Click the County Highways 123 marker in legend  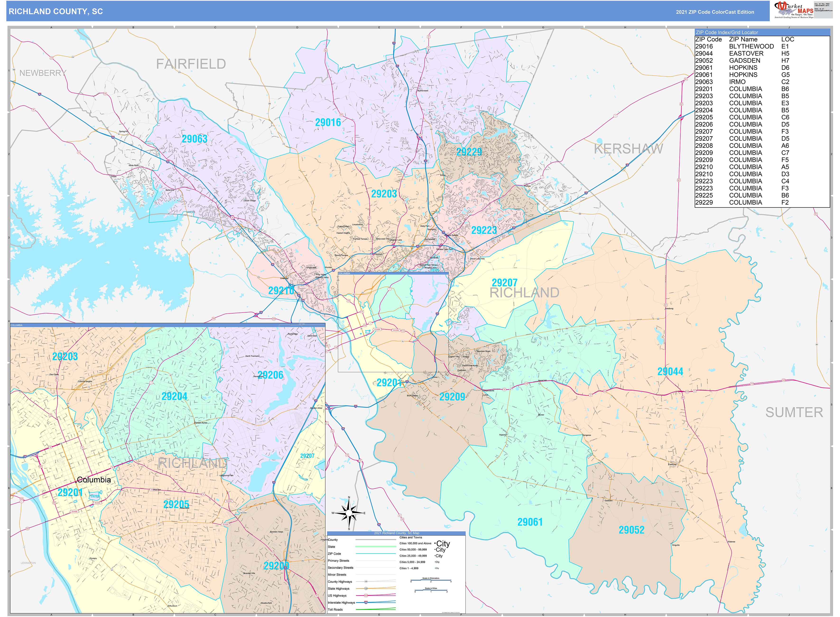coord(366,581)
